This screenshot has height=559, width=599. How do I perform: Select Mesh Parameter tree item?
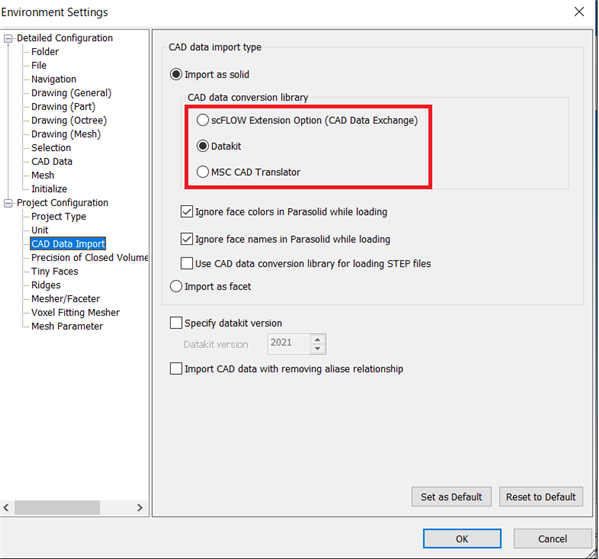(x=67, y=327)
